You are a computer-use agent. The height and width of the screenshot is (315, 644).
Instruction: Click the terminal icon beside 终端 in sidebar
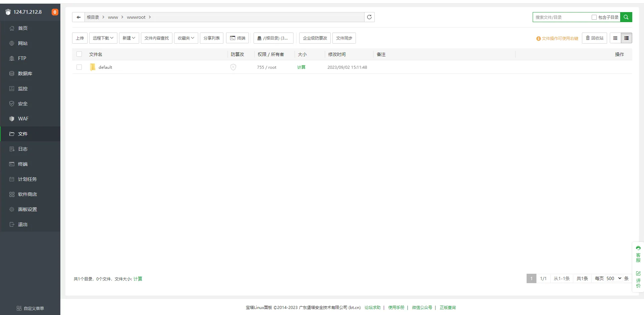click(12, 164)
